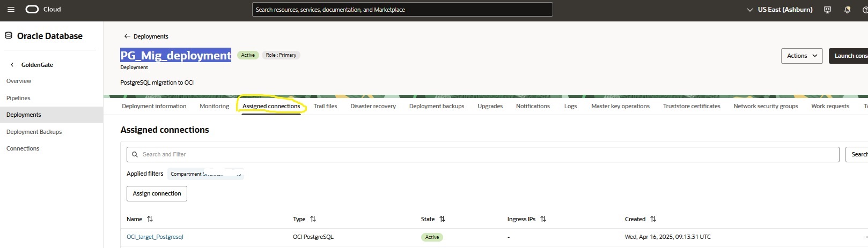This screenshot has height=248, width=868.
Task: Open the Deployment backups tab
Action: (x=437, y=106)
